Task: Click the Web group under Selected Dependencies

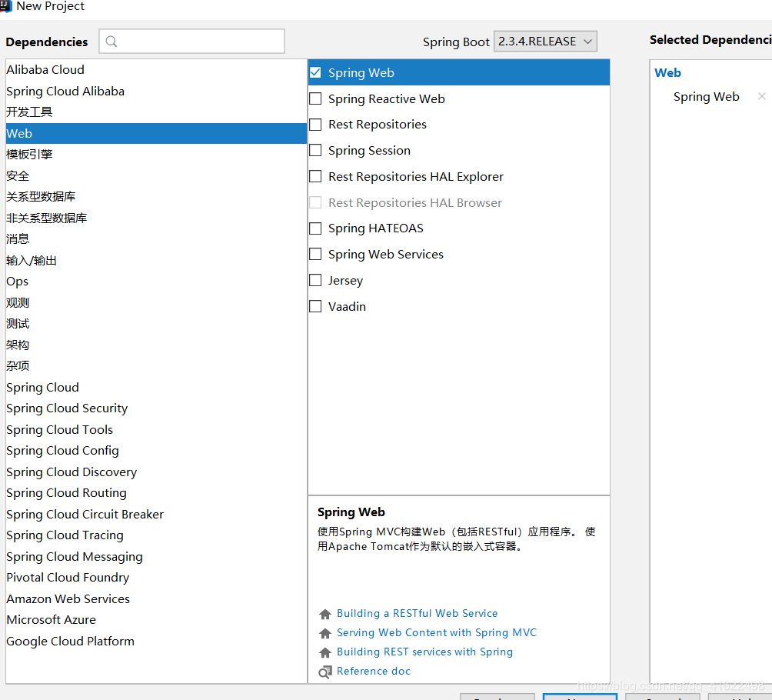Action: [667, 73]
